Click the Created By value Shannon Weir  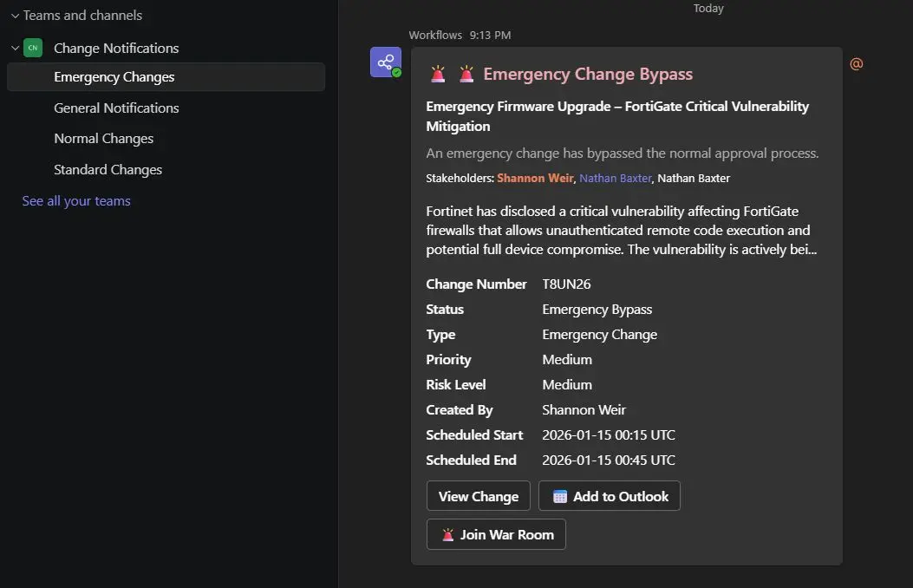point(584,410)
